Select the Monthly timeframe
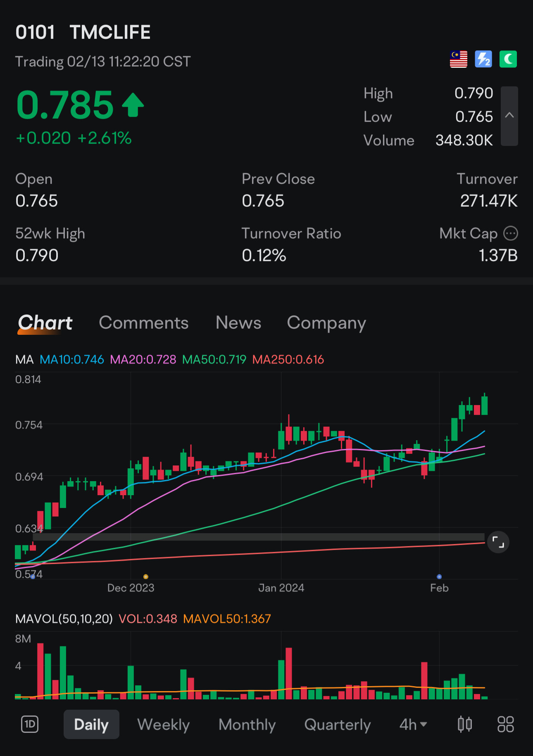The height and width of the screenshot is (756, 533). click(247, 725)
